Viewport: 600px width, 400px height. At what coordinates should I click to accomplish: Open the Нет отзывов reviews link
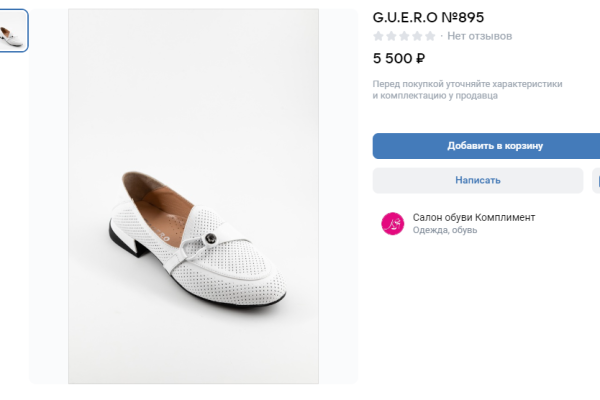(479, 36)
